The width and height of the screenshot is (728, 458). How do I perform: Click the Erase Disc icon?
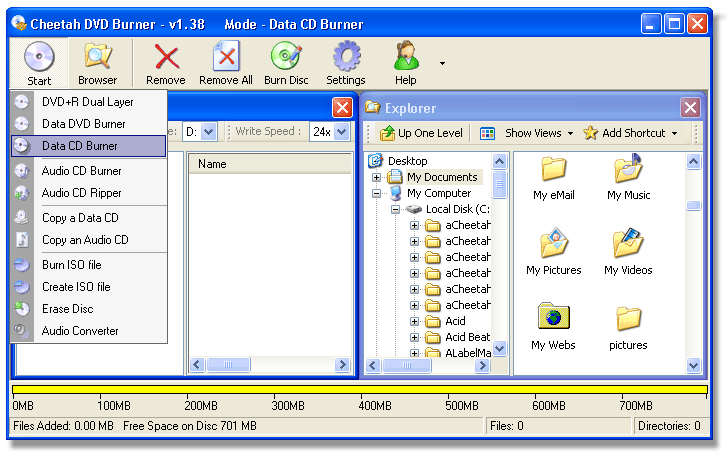(21, 309)
